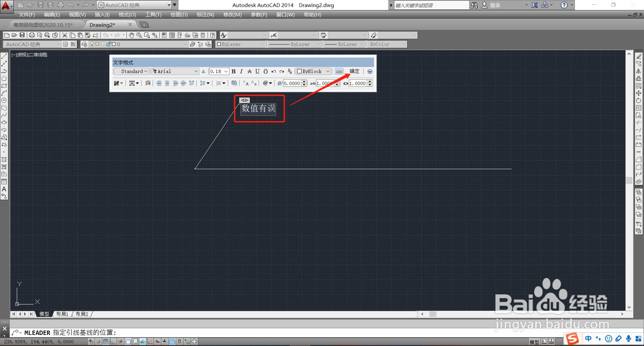Click the 登录 sign-in link
The width and height of the screenshot is (644, 346).
click(495, 5)
